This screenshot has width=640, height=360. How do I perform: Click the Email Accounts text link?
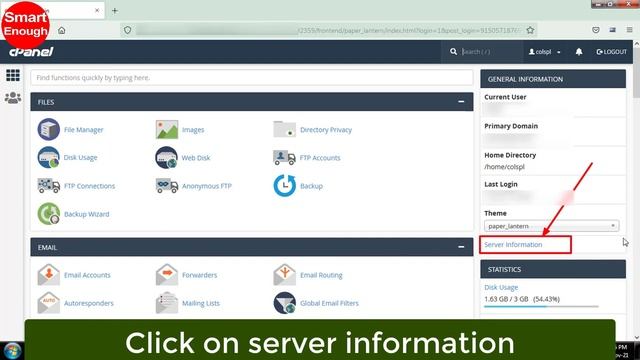tap(87, 275)
